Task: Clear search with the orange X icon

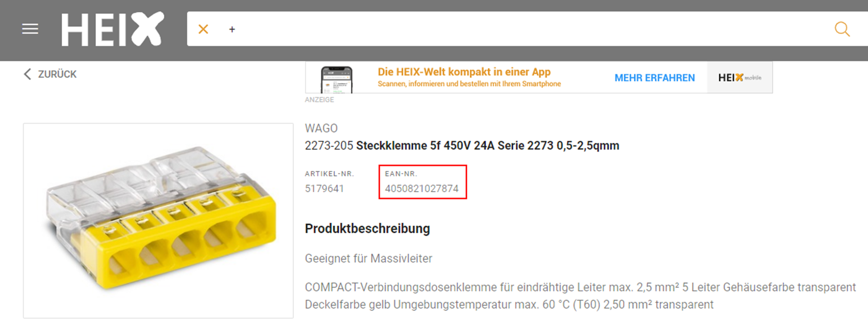Action: tap(203, 29)
